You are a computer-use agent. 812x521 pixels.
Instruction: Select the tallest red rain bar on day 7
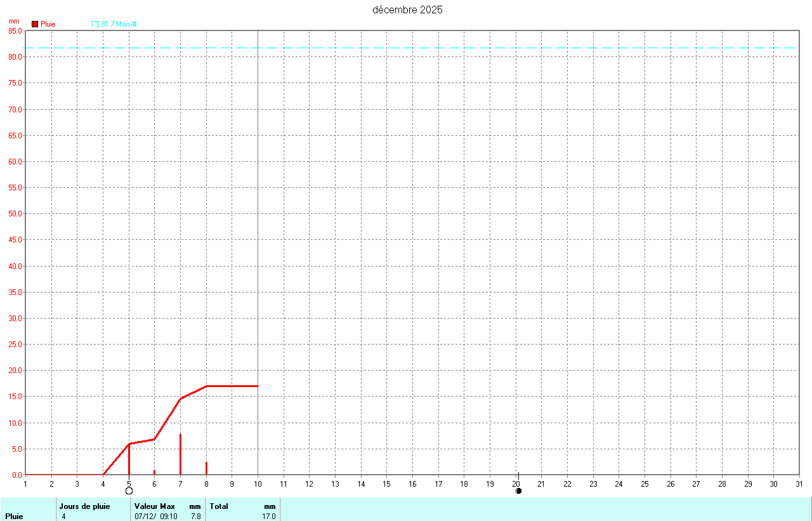[x=181, y=454]
